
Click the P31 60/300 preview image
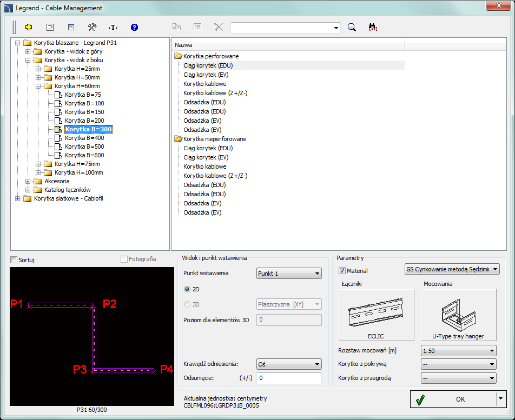(x=92, y=336)
